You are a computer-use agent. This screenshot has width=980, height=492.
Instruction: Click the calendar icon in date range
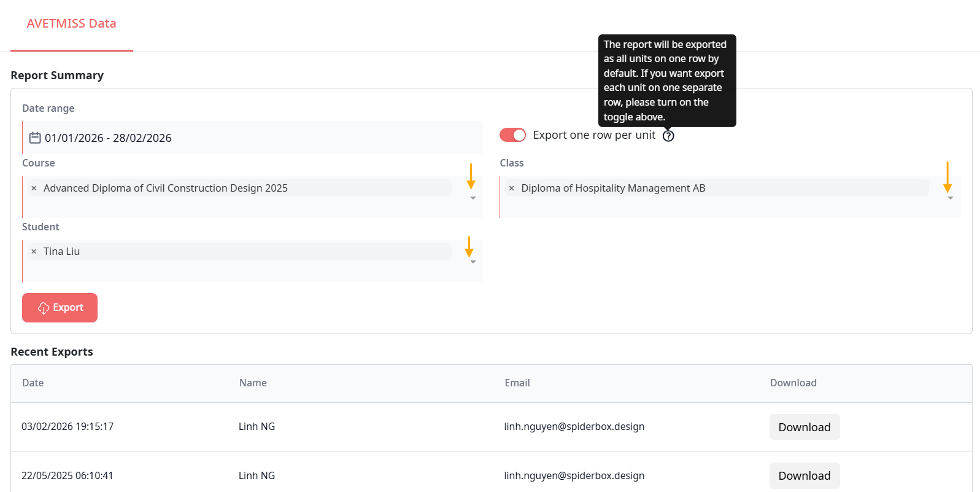coord(35,138)
